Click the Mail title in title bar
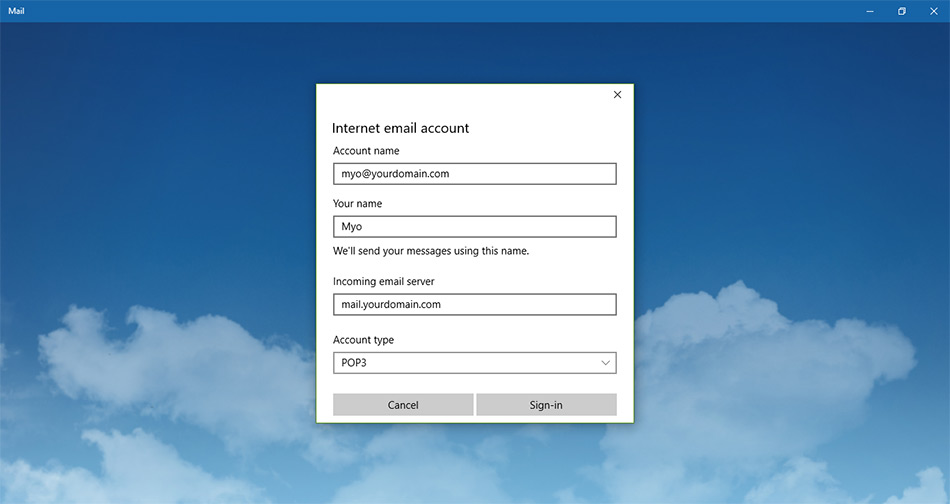Viewport: 950px width, 504px height. pos(16,11)
